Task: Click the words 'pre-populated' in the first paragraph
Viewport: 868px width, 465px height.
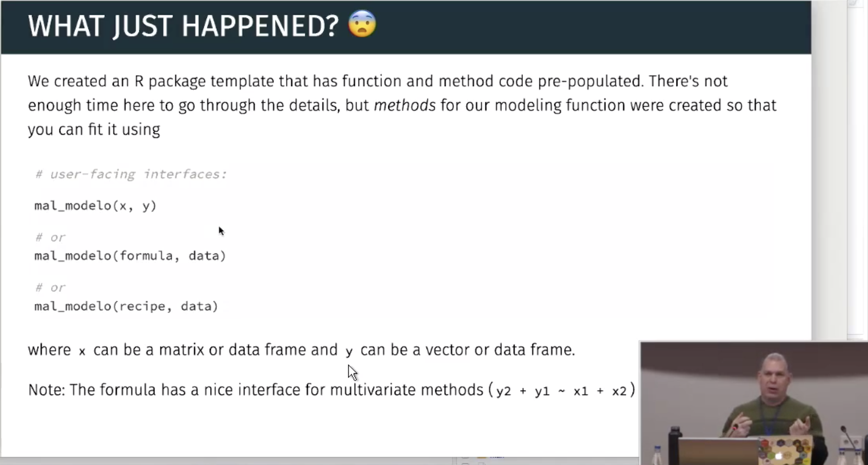Action: 591,81
